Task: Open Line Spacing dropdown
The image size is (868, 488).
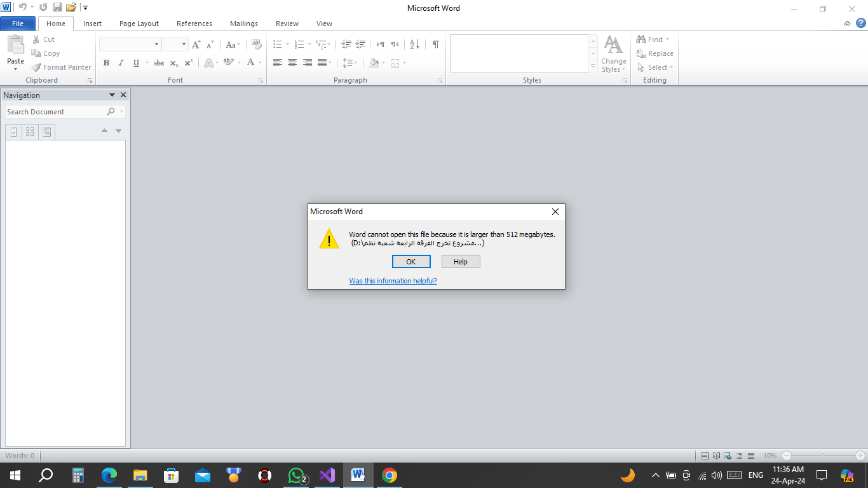Action: pyautogui.click(x=349, y=63)
